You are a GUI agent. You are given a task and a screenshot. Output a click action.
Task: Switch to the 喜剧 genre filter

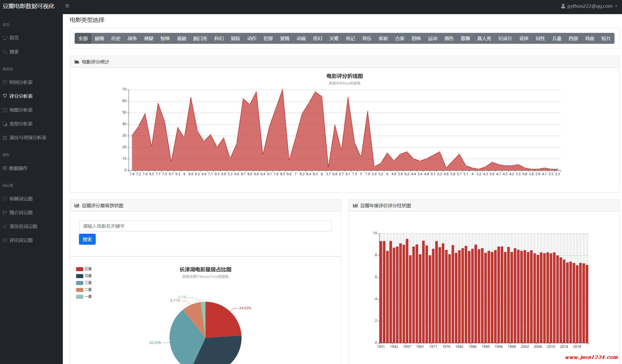[x=181, y=38]
